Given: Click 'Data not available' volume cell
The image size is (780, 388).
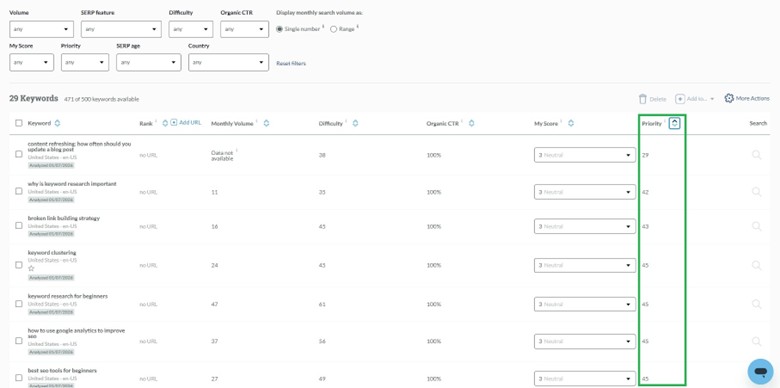Looking at the screenshot, I should [222, 156].
